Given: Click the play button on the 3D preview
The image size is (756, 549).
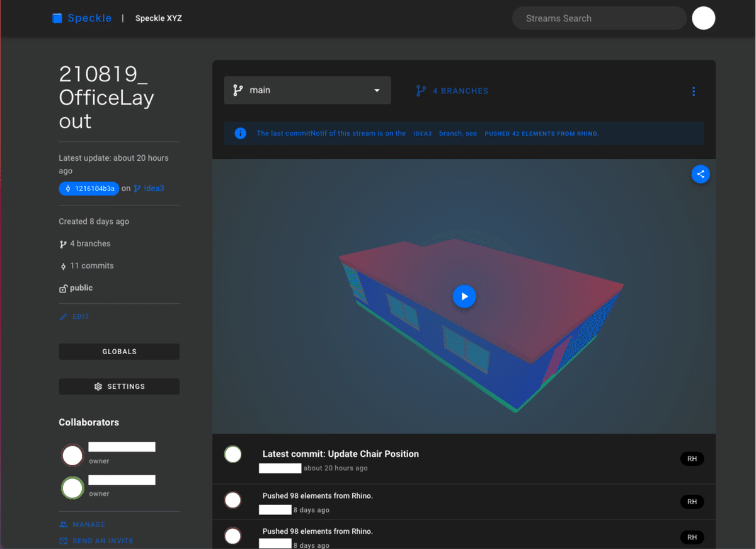Looking at the screenshot, I should (x=464, y=296).
